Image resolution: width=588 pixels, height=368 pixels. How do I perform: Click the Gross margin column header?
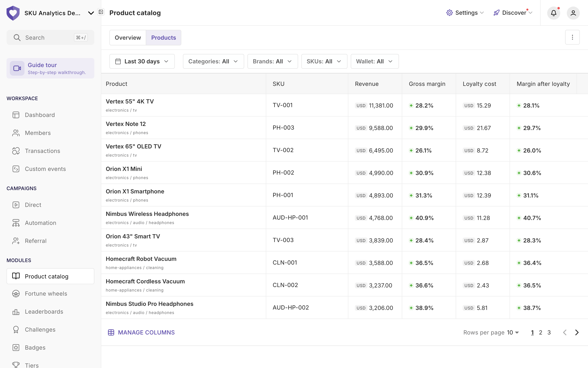pos(427,84)
